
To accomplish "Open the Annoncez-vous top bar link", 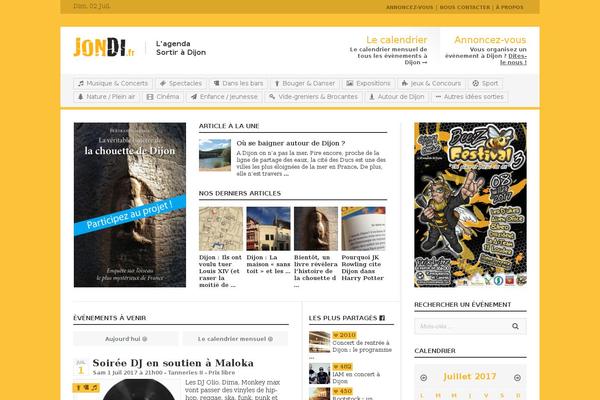I will pos(409,7).
